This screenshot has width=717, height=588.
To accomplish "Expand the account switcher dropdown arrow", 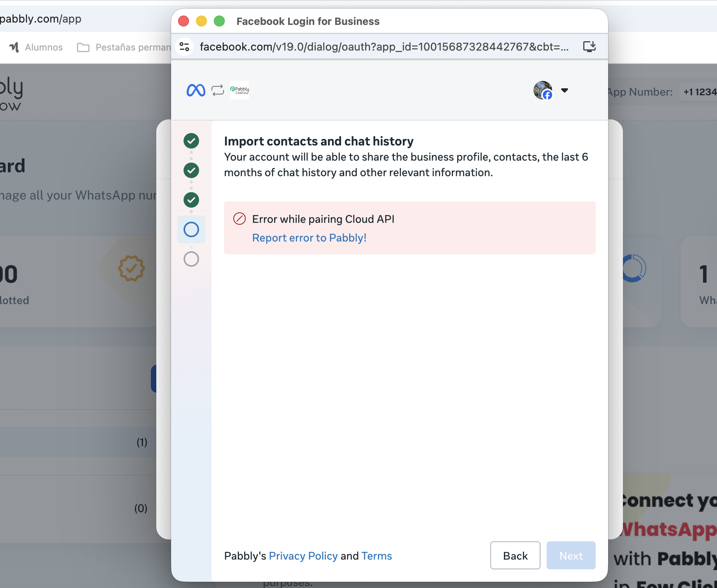I will pyautogui.click(x=565, y=90).
